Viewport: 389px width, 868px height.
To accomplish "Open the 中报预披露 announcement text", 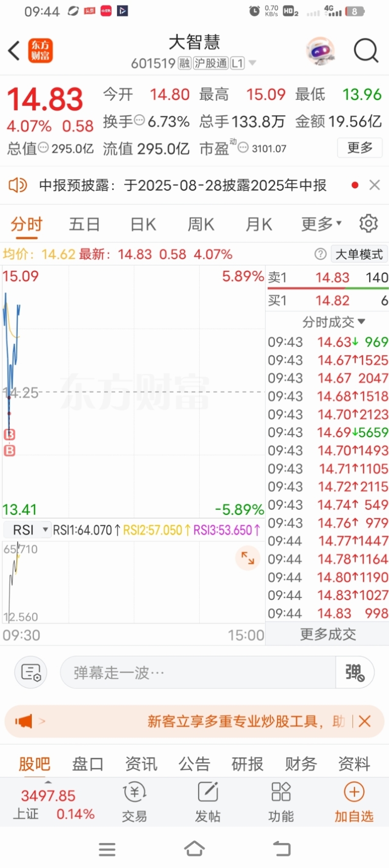I will 183,185.
